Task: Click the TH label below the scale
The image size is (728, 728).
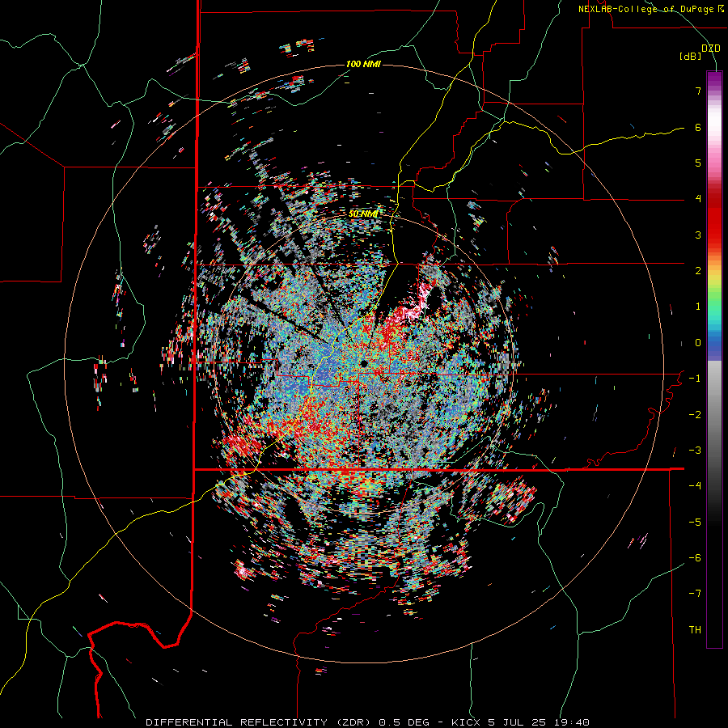Action: [695, 630]
